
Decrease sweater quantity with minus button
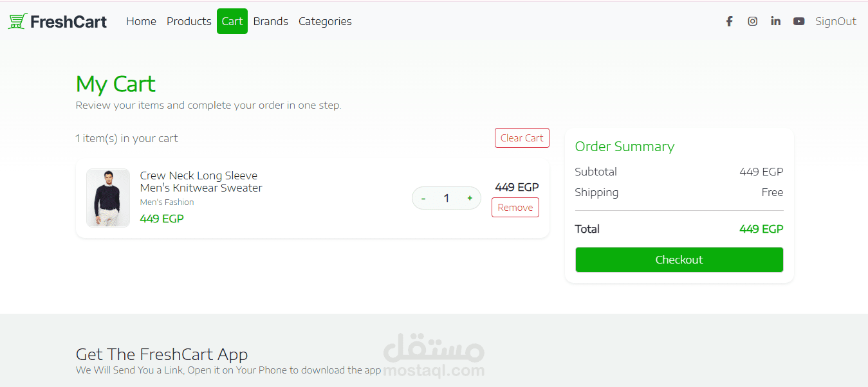[423, 198]
